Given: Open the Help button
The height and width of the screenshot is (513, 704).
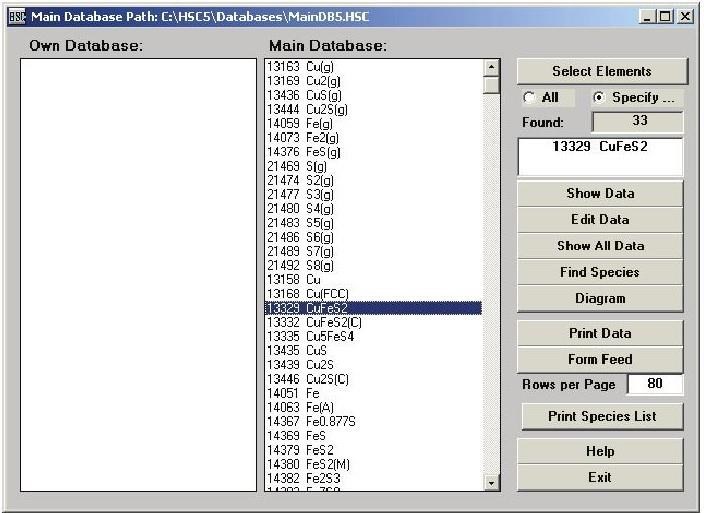Looking at the screenshot, I should click(600, 452).
